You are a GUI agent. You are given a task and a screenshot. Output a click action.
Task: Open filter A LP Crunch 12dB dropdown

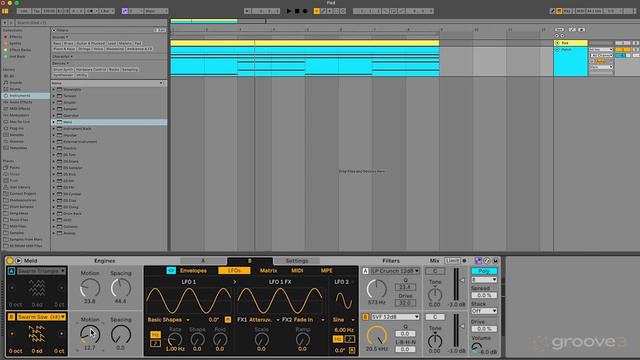(395, 271)
